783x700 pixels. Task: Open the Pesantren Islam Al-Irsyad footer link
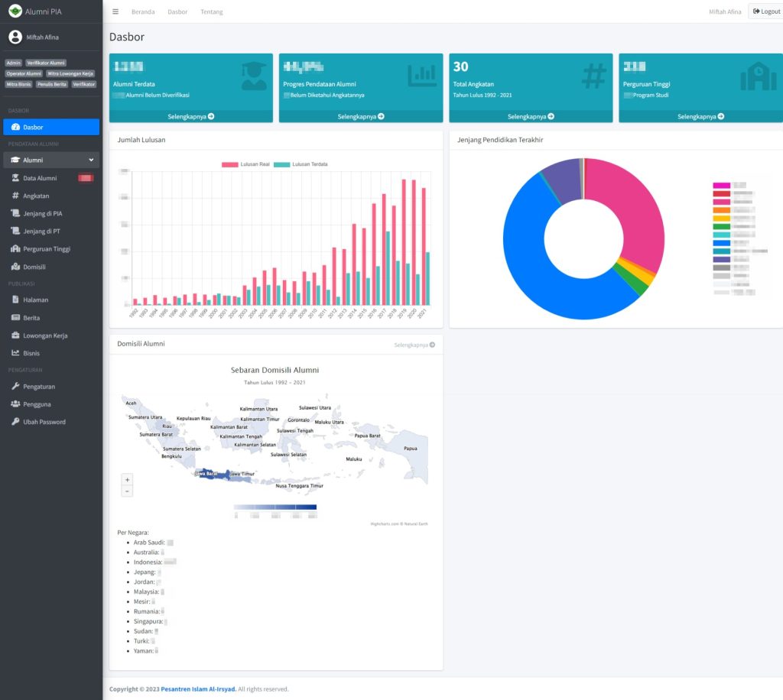pyautogui.click(x=198, y=689)
